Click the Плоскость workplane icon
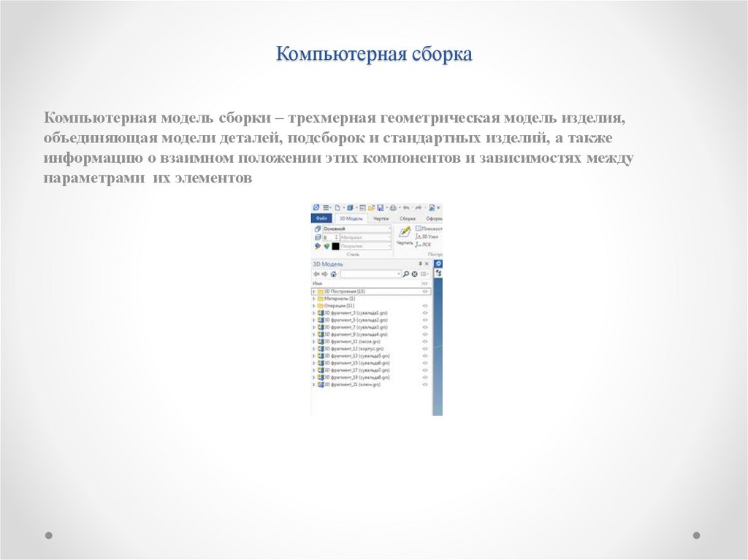This screenshot has width=748, height=560. (x=419, y=229)
